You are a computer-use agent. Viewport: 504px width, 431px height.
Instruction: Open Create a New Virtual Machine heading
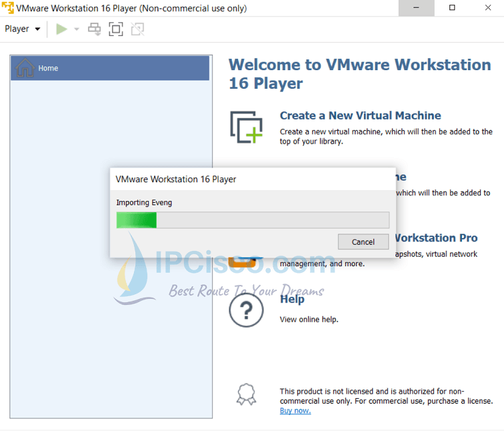click(x=360, y=115)
